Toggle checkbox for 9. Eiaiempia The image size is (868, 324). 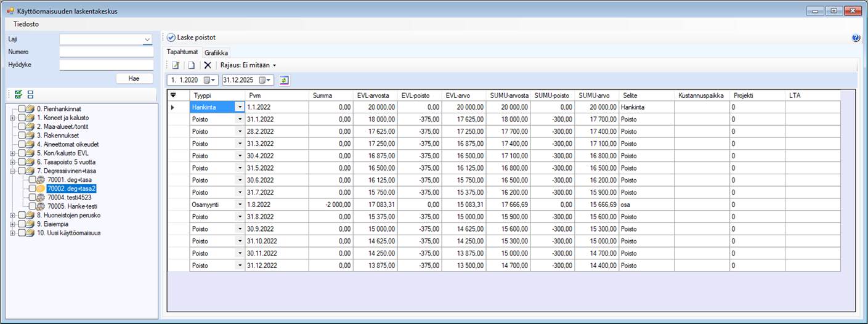click(22, 224)
